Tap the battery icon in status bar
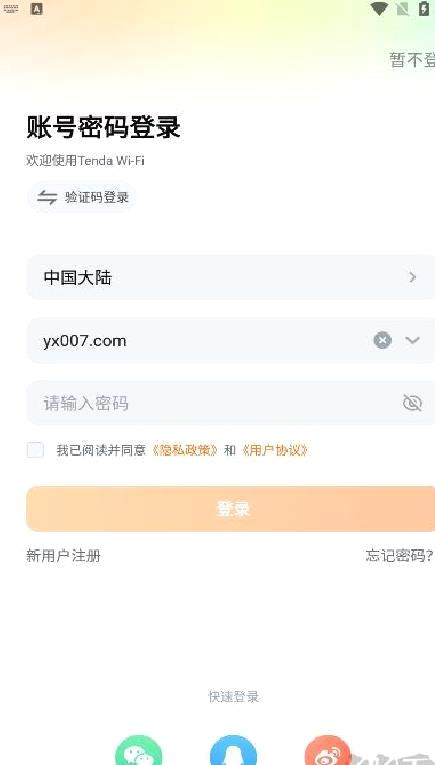 tap(424, 8)
